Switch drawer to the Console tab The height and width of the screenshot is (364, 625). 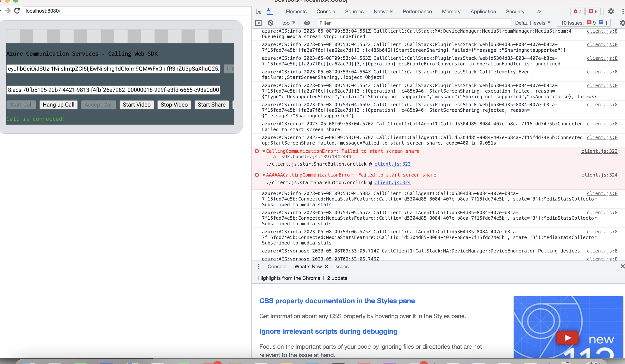(277, 267)
